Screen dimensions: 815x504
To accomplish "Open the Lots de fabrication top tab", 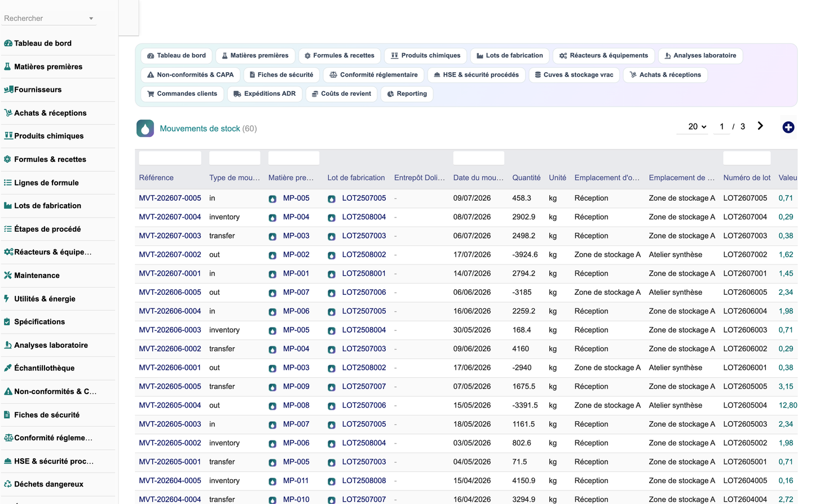I will pos(510,56).
